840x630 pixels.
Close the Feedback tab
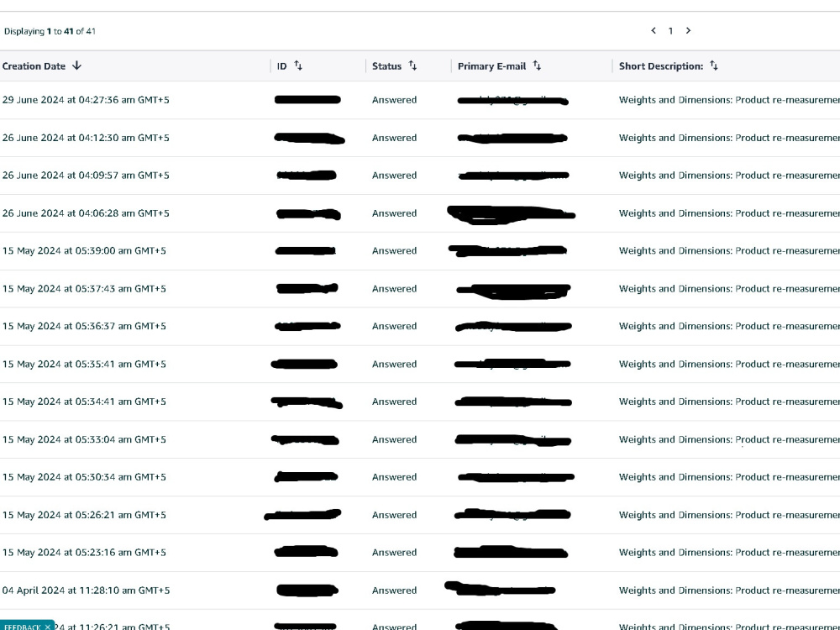(x=47, y=627)
